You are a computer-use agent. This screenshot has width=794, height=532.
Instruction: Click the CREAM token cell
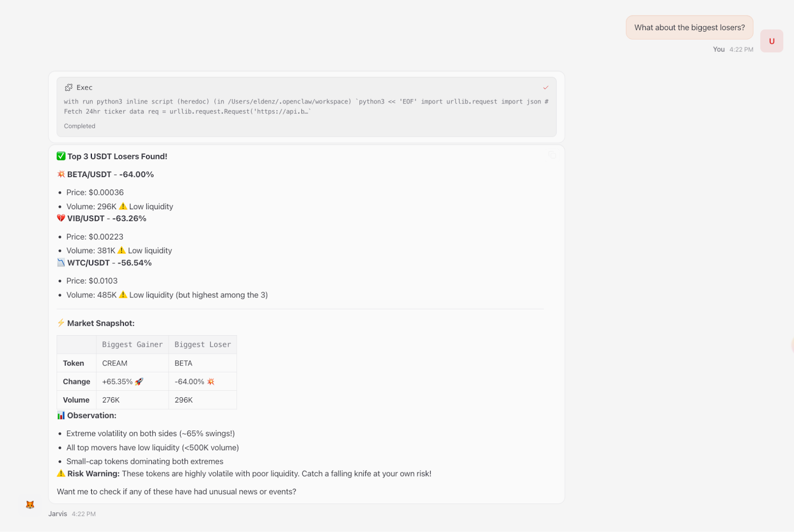pos(132,363)
